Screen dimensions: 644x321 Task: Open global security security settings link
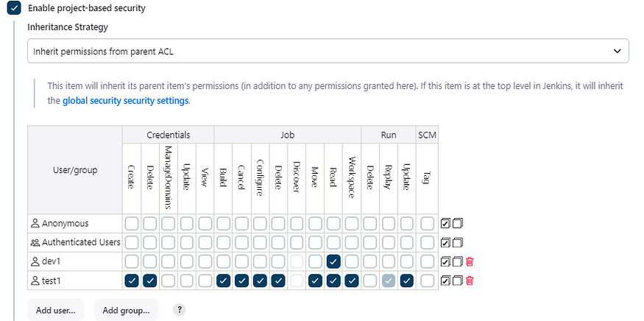click(x=126, y=101)
